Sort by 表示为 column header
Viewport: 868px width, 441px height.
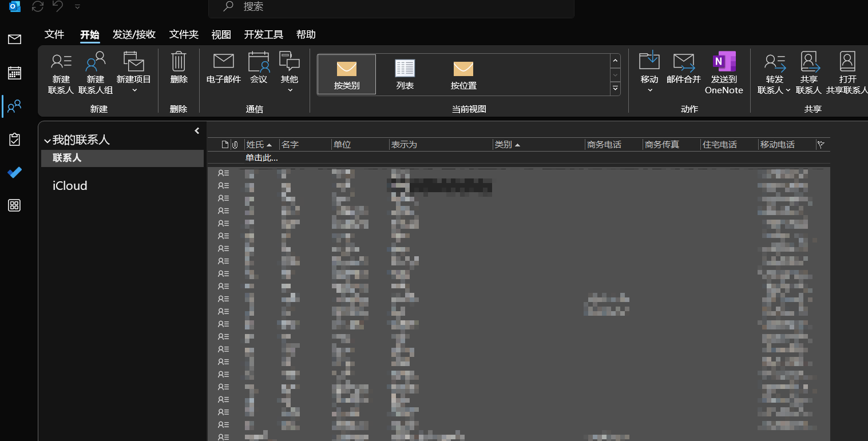(x=441, y=145)
